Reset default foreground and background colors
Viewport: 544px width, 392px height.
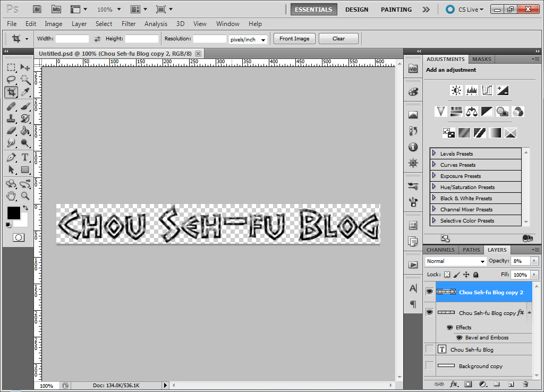(8, 225)
